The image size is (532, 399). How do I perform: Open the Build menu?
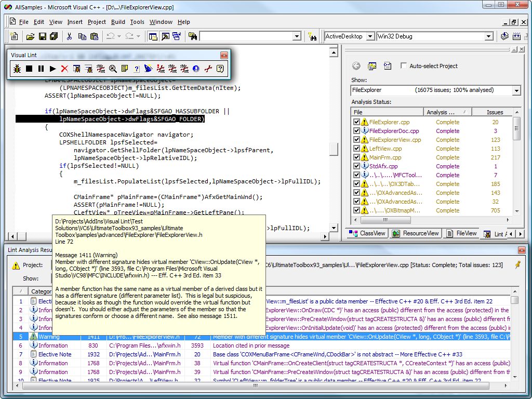(118, 22)
